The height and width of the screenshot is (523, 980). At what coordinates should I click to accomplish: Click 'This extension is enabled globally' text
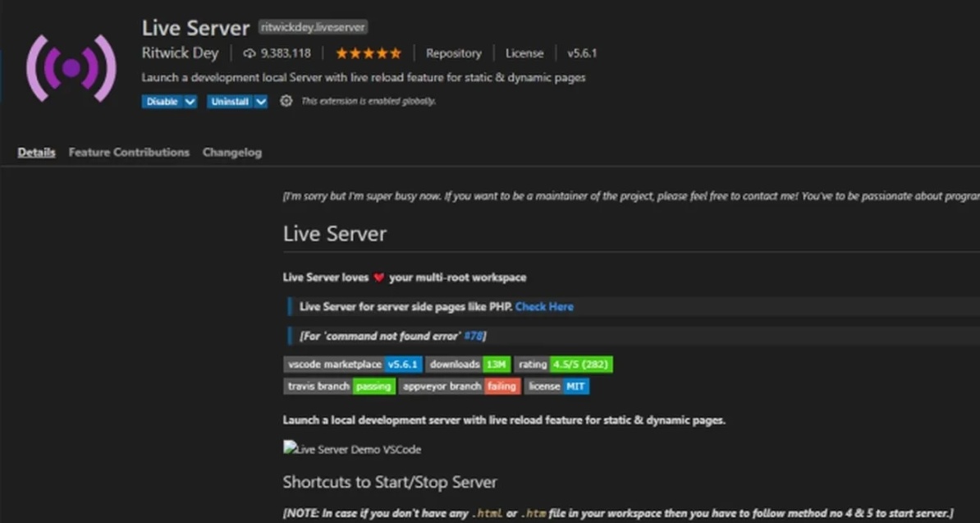[369, 101]
